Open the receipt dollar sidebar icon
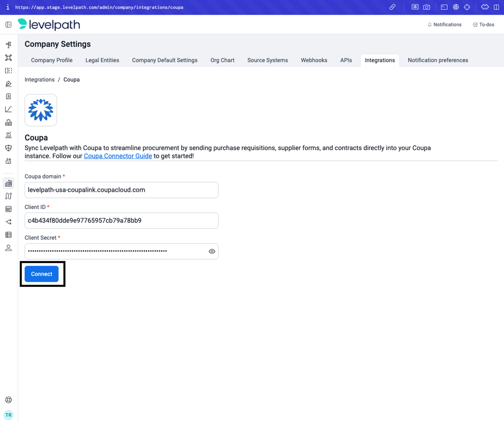Viewport: 504px width, 422px height. click(8, 96)
